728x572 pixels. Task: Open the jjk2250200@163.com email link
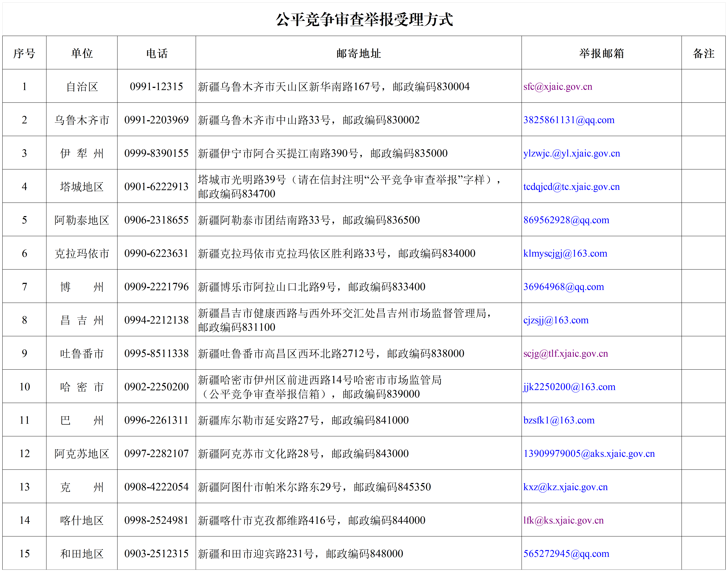pos(569,387)
